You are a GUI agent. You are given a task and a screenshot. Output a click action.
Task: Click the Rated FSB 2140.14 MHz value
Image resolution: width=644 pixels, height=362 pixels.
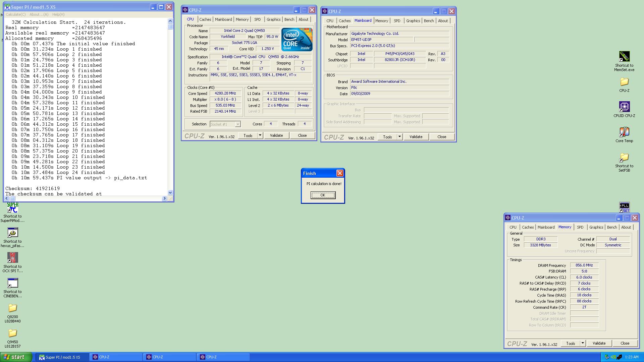tap(225, 111)
